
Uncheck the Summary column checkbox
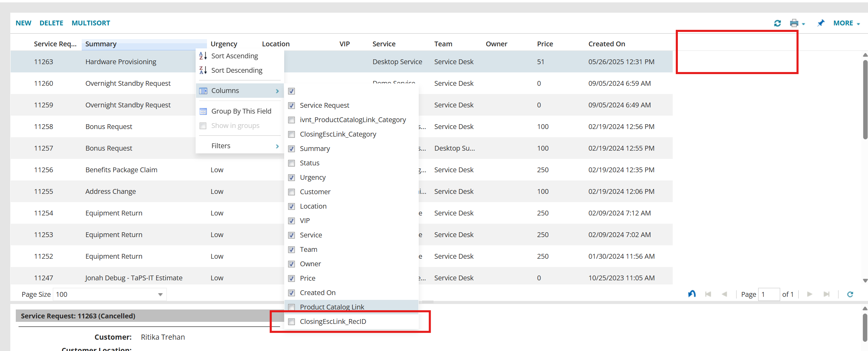[x=291, y=149]
